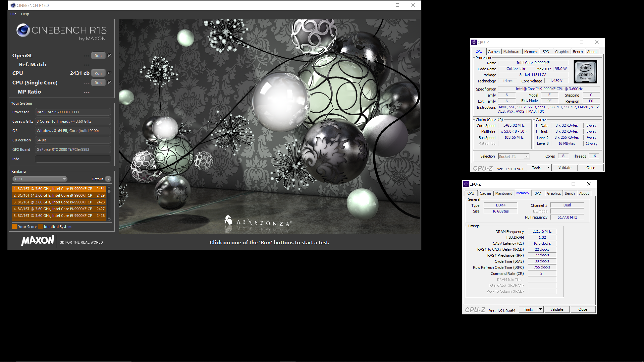Screen dimensions: 644x362
Task: Click the orange Your Score legend swatch
Action: coord(15,227)
